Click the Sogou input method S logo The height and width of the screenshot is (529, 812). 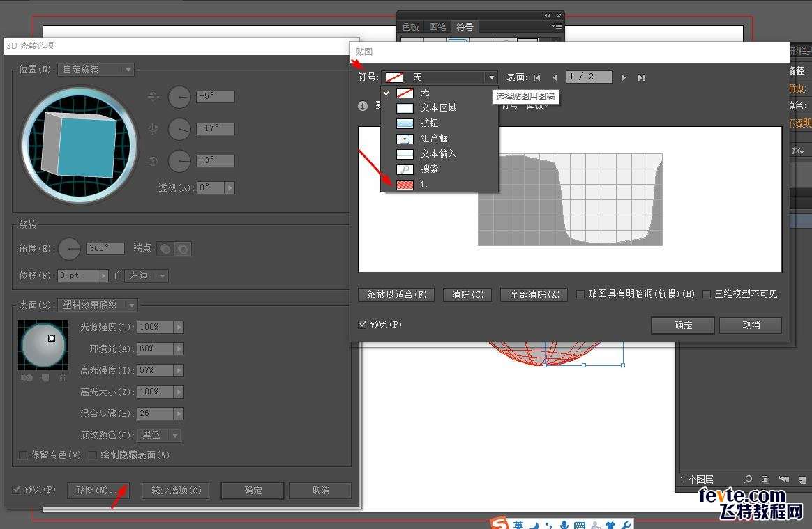point(499,524)
